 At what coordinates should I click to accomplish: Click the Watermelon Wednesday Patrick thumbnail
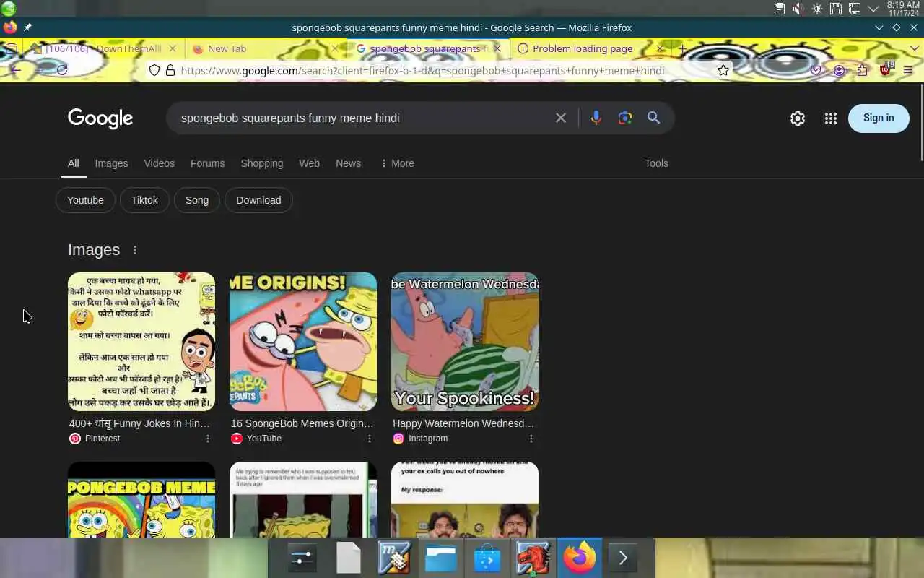465,342
